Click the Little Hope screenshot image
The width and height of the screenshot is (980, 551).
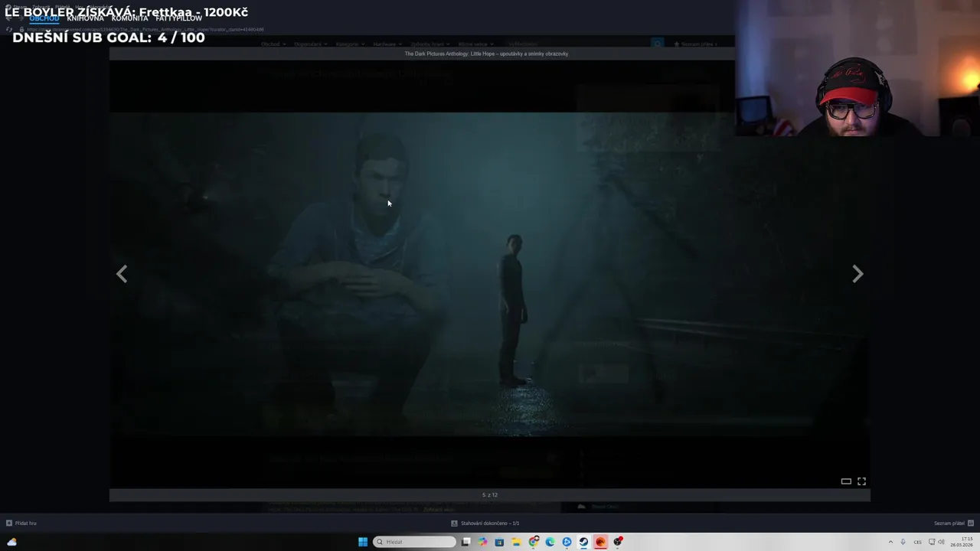click(x=489, y=274)
